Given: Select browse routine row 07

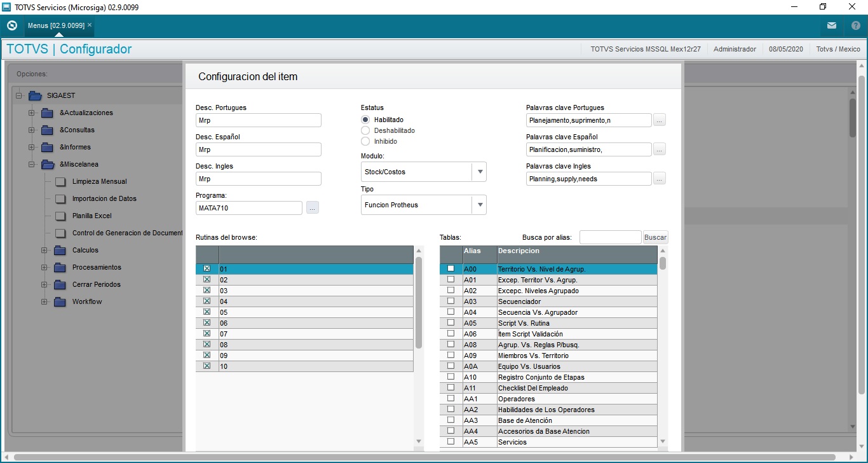Looking at the screenshot, I should click(304, 334).
